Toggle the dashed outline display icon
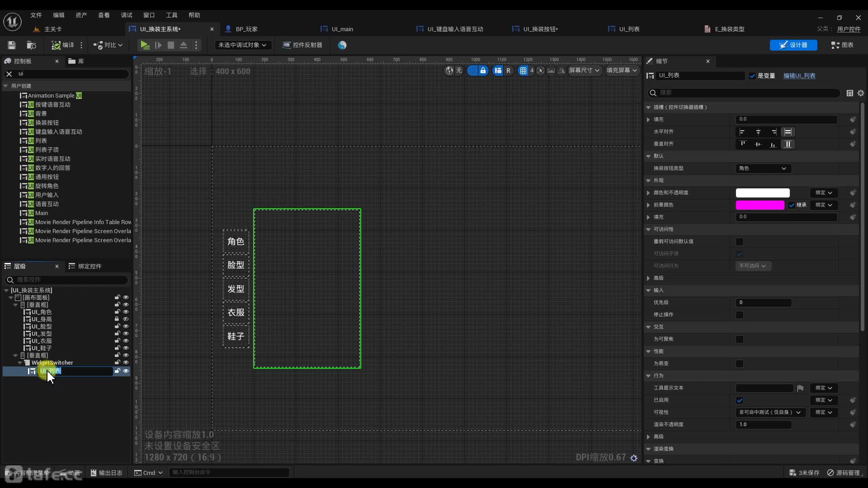This screenshot has width=868, height=488. [x=472, y=70]
